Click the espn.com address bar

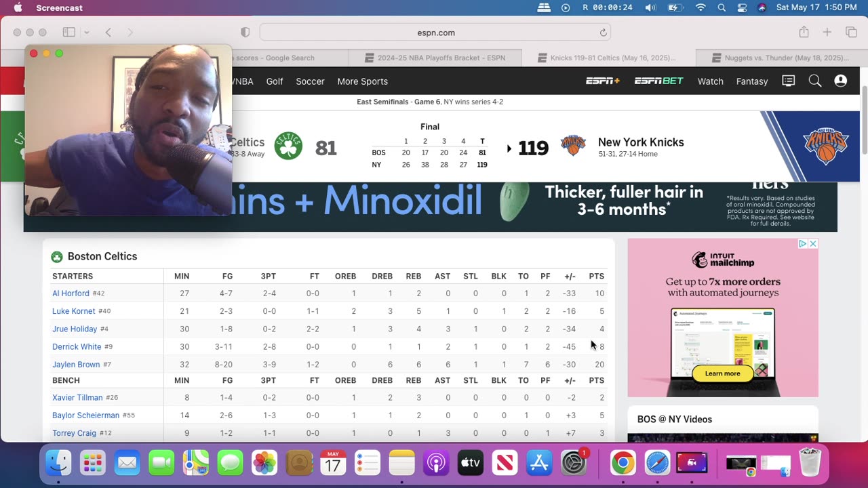(x=435, y=33)
